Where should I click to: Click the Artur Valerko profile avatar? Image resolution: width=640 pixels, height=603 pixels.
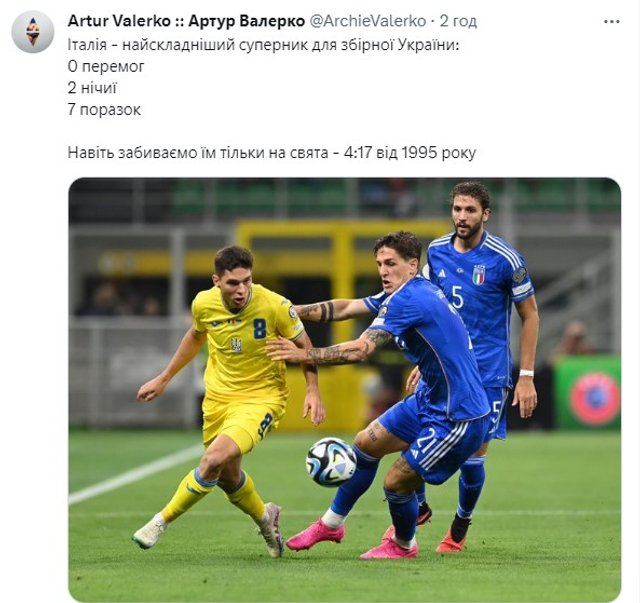32,32
